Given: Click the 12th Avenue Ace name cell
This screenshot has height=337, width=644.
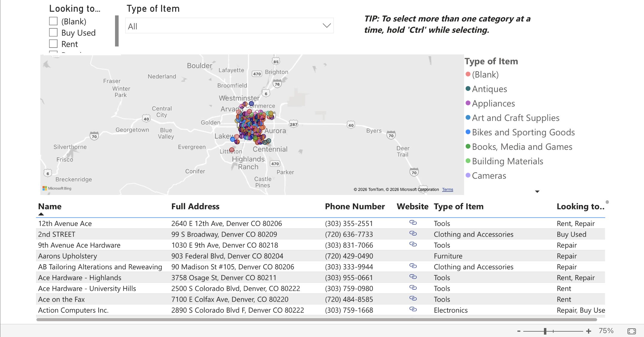Looking at the screenshot, I should click(65, 224).
